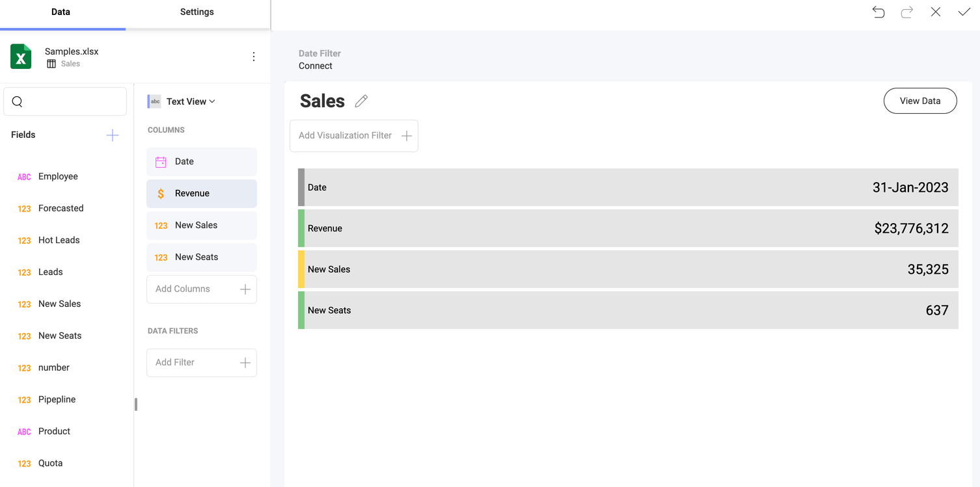The height and width of the screenshot is (487, 980).
Task: Click the Fields search input
Action: pos(65,101)
